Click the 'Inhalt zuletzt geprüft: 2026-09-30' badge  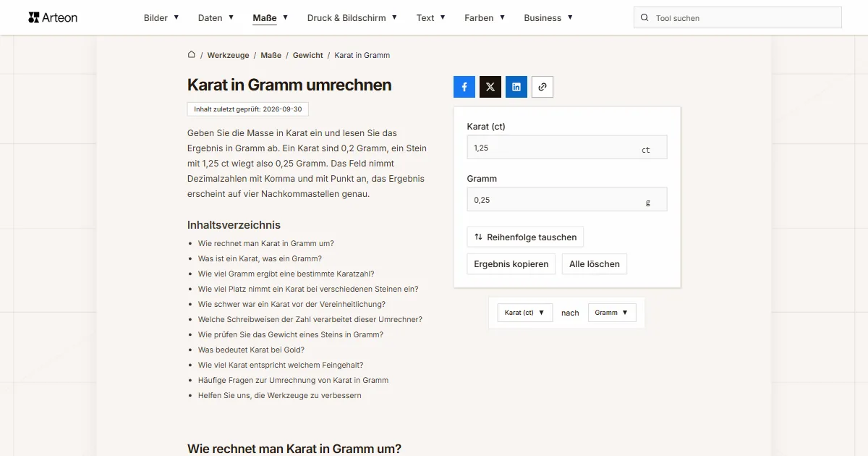coord(248,109)
